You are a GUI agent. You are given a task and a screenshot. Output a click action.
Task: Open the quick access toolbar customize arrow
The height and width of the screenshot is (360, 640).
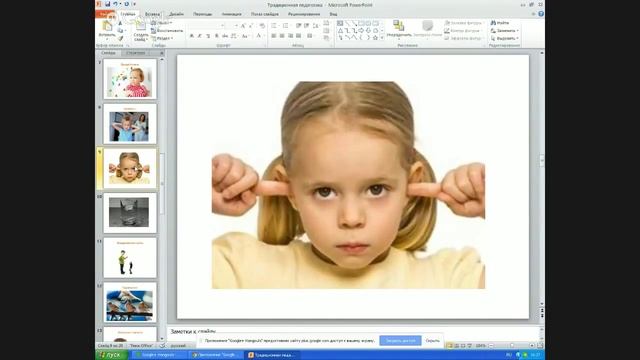point(134,4)
